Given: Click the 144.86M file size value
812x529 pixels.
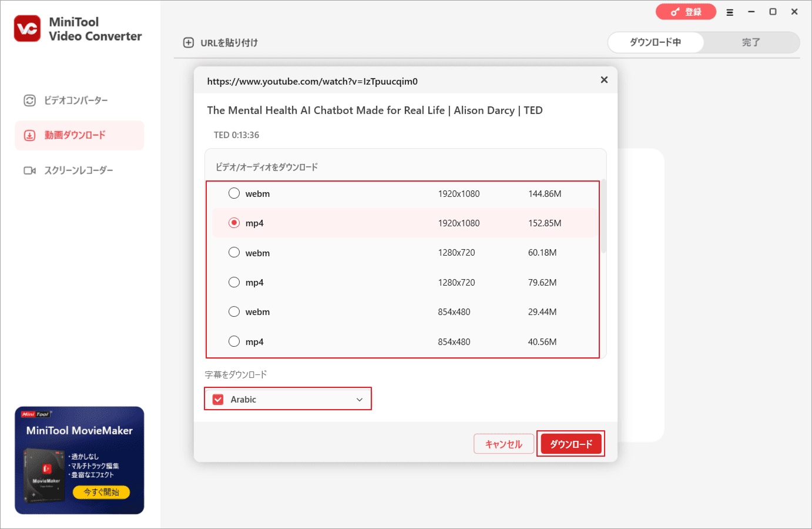Looking at the screenshot, I should pyautogui.click(x=545, y=194).
